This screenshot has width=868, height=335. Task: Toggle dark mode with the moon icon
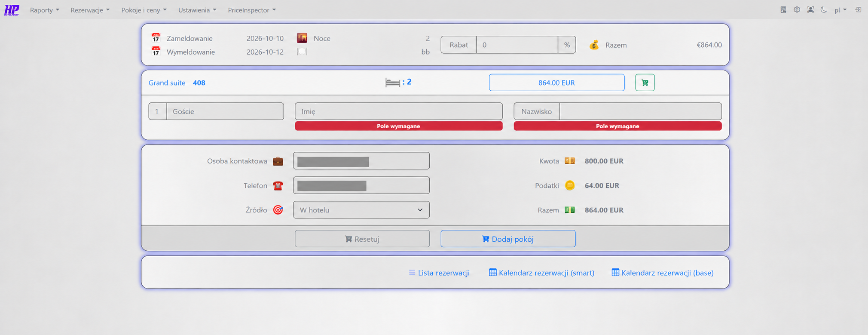(x=824, y=10)
